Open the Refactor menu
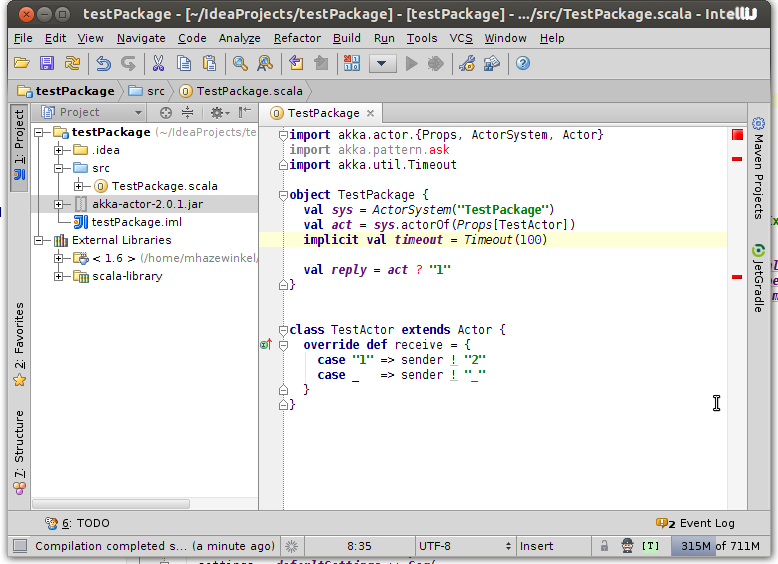The width and height of the screenshot is (778, 564). click(297, 38)
